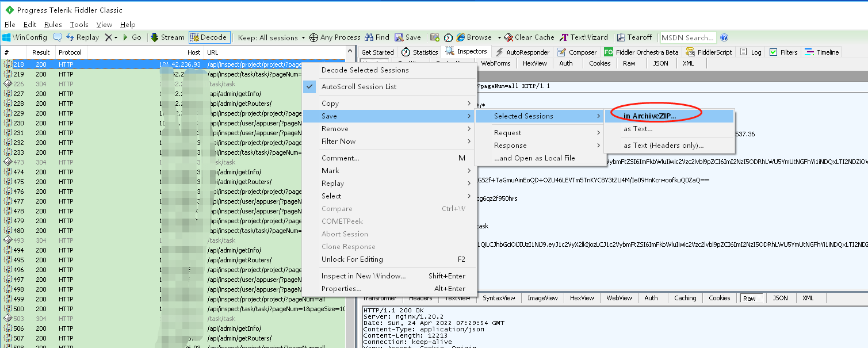This screenshot has height=348, width=868.
Task: Expand the Copy submenu
Action: point(389,104)
